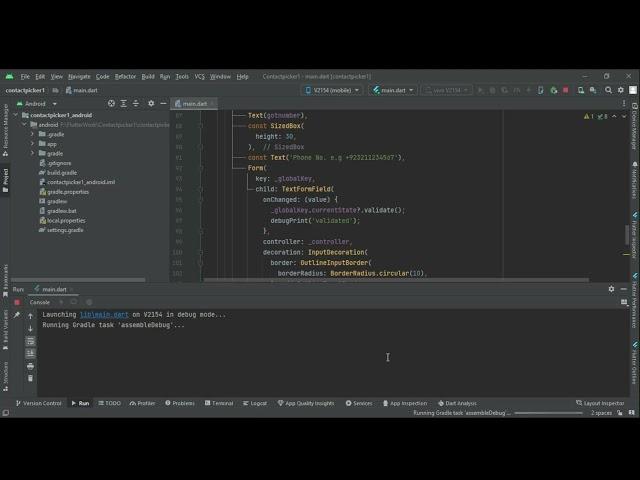This screenshot has width=640, height=480.
Task: Click up the stack trace arrow
Action: click(x=30, y=316)
